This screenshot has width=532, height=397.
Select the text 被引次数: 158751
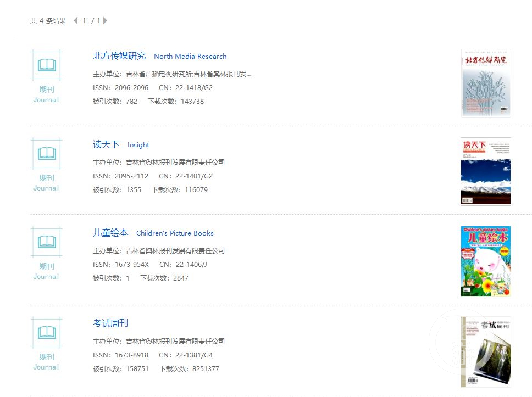tap(121, 369)
